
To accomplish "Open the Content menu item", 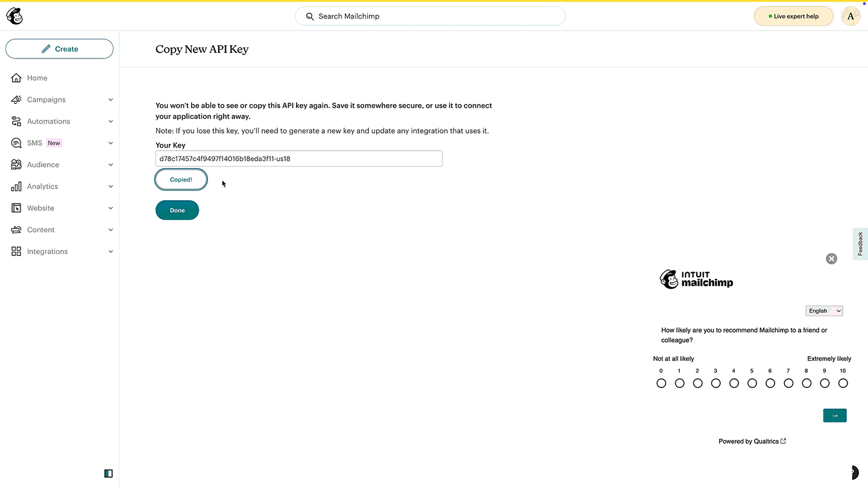I will (40, 230).
